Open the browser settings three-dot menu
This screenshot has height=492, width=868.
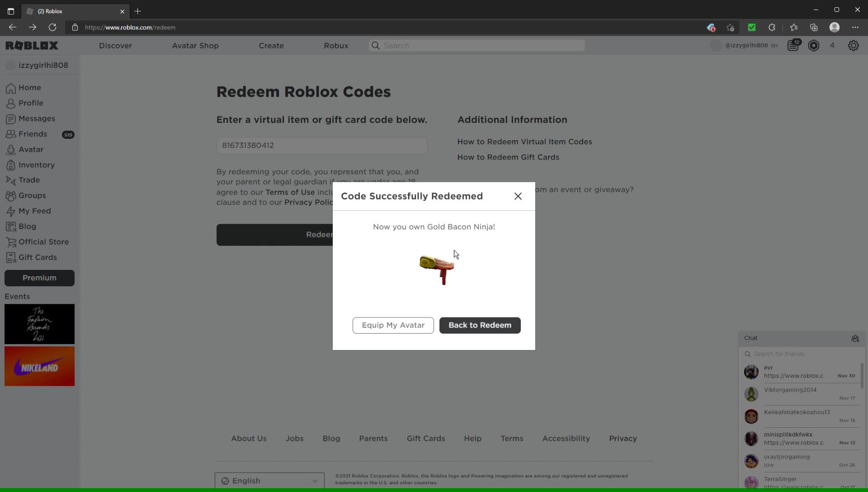(856, 27)
